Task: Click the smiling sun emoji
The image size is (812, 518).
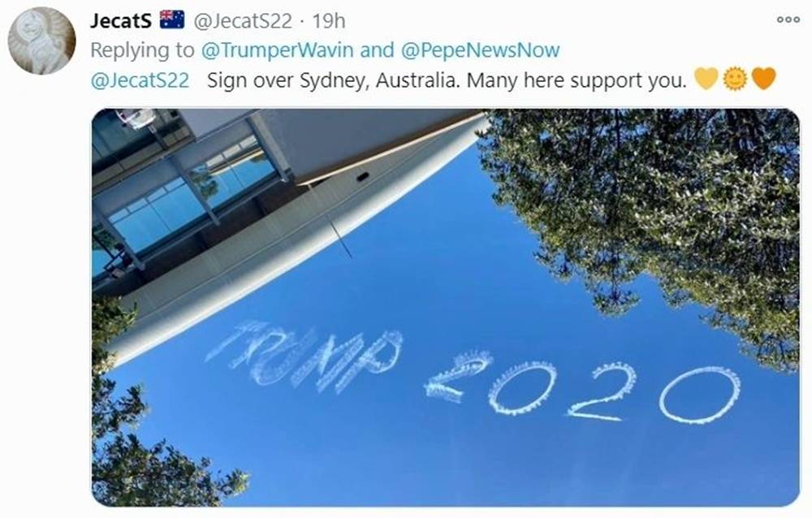Action: [x=735, y=80]
